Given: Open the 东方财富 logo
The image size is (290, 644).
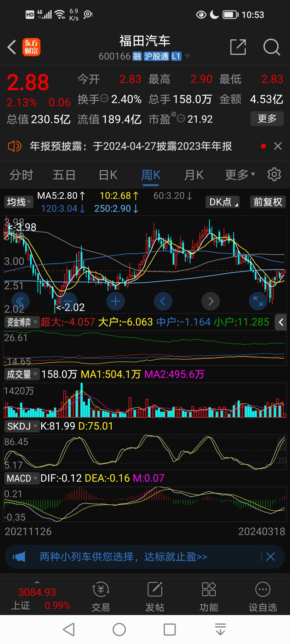Looking at the screenshot, I should tap(31, 47).
